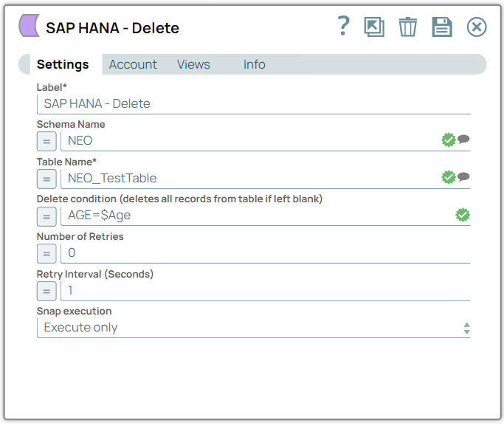Toggle expression button for Table Name
This screenshot has height=426, width=504.
click(46, 179)
